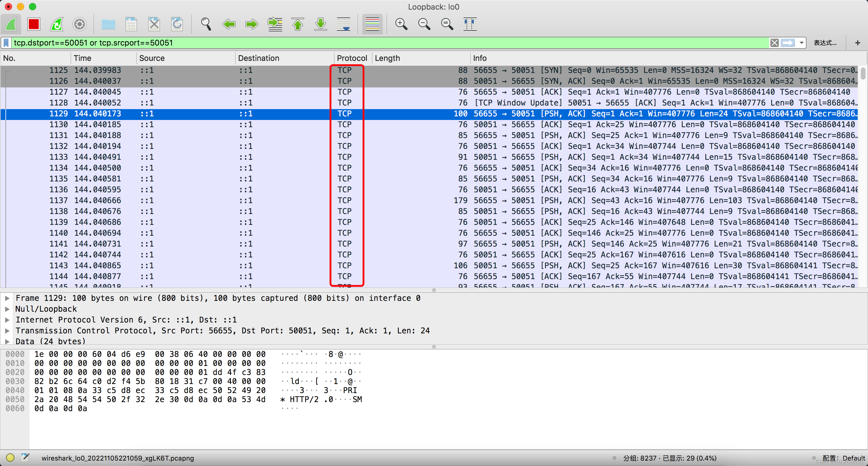The image size is (868, 466).
Task: Restart the current capture
Action: [57, 24]
